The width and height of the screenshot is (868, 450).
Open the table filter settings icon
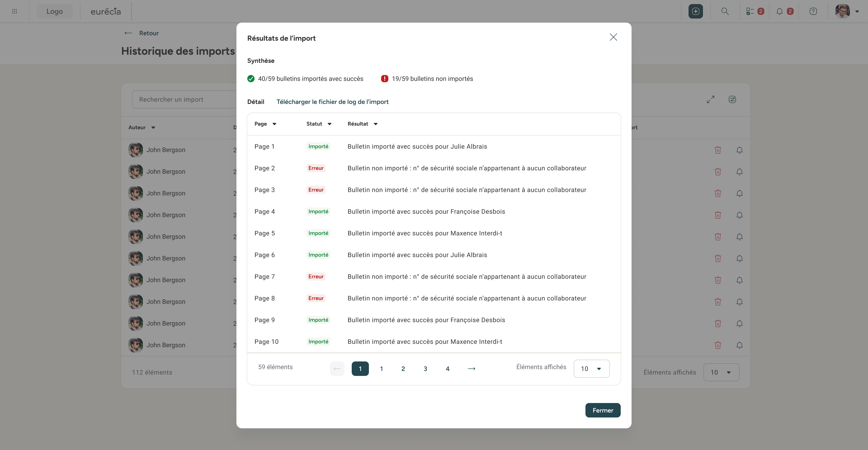tap(732, 99)
